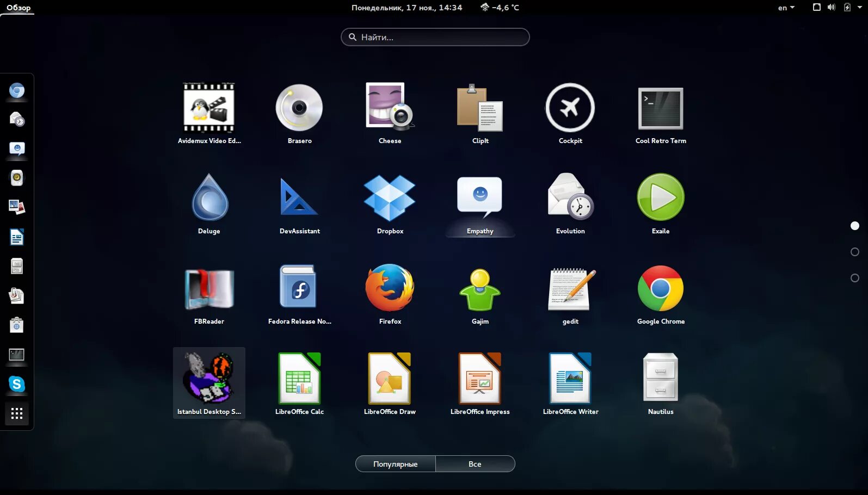
Task: Open Chromium from the dash
Action: click(17, 91)
